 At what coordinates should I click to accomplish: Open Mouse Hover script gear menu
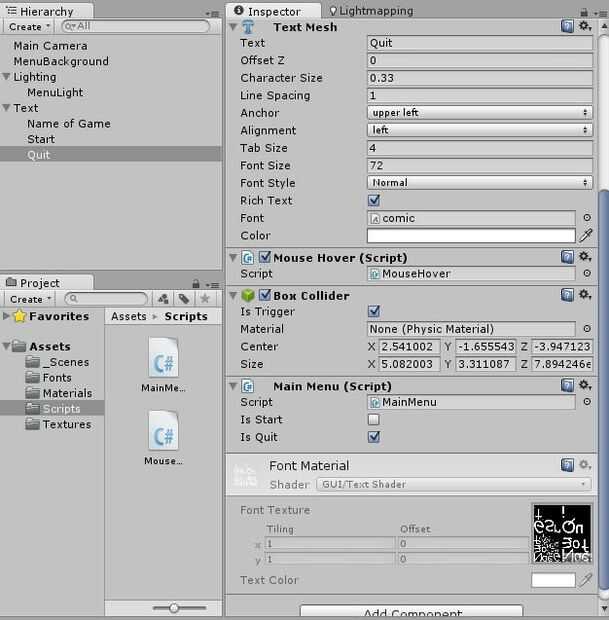[x=585, y=257]
